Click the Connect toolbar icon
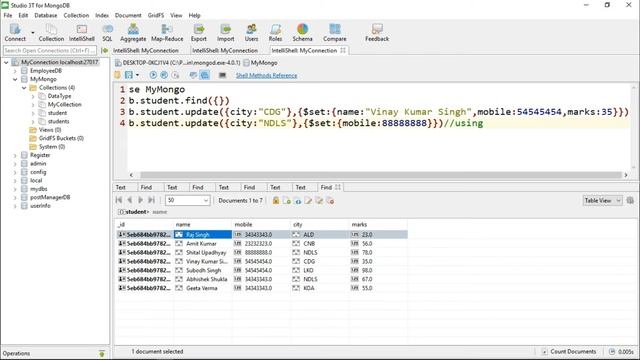Image resolution: width=640 pixels, height=360 pixels. click(15, 32)
